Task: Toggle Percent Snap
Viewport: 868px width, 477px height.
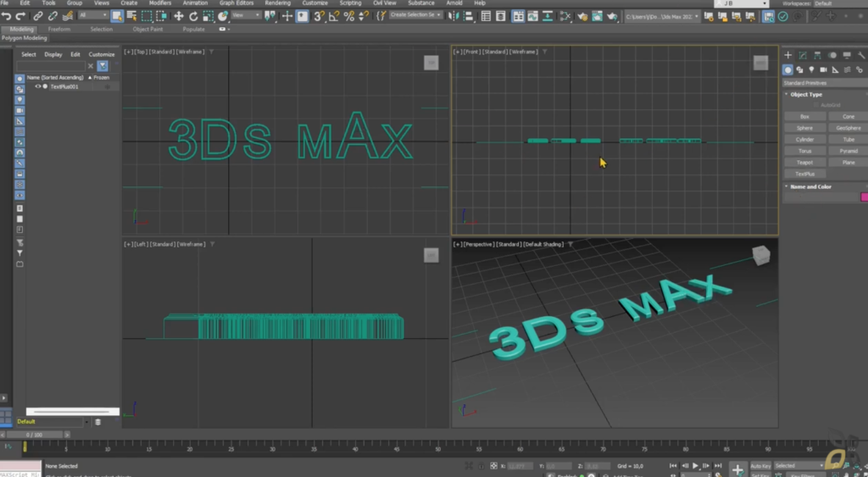Action: [348, 16]
